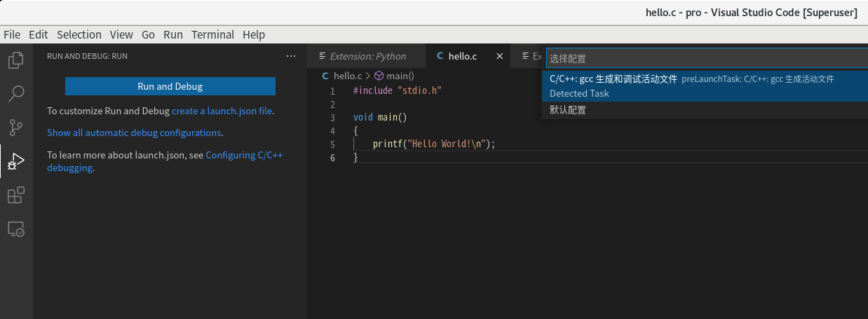Open the Search view in activity bar
Viewport: 868px width, 319px height.
coord(16,93)
